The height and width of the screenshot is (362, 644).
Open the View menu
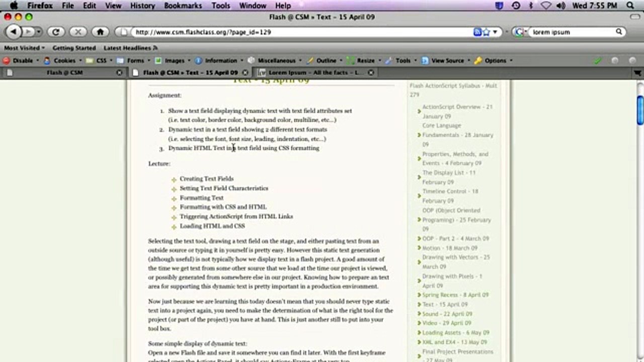113,6
